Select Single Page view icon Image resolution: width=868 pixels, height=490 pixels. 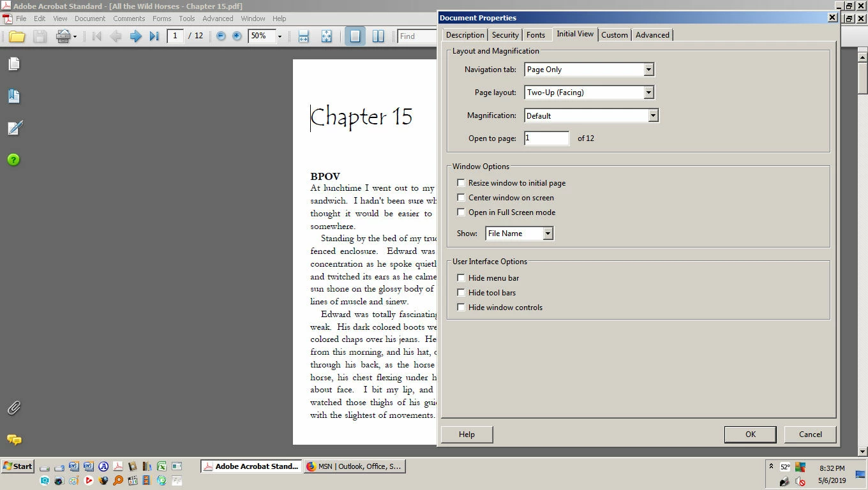pos(355,36)
